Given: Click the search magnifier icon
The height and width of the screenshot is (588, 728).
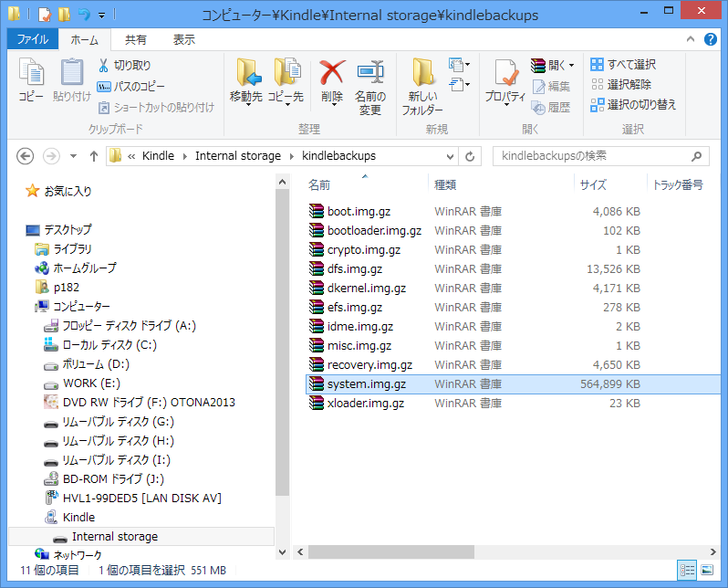Looking at the screenshot, I should coord(696,156).
